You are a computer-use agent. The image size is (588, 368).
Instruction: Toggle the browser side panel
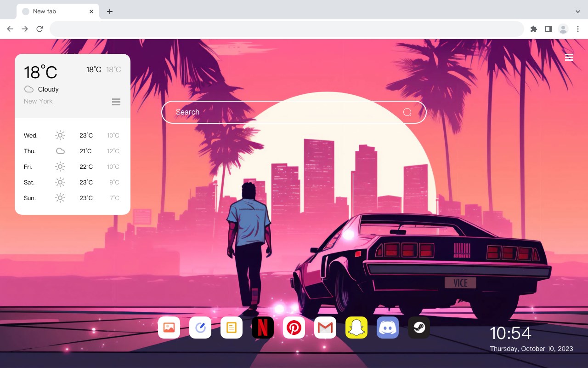(548, 29)
